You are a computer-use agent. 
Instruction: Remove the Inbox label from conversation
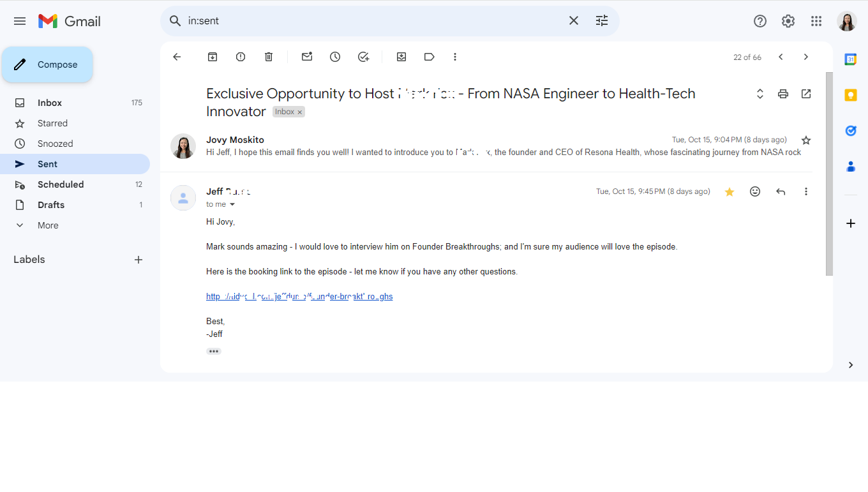pos(300,112)
